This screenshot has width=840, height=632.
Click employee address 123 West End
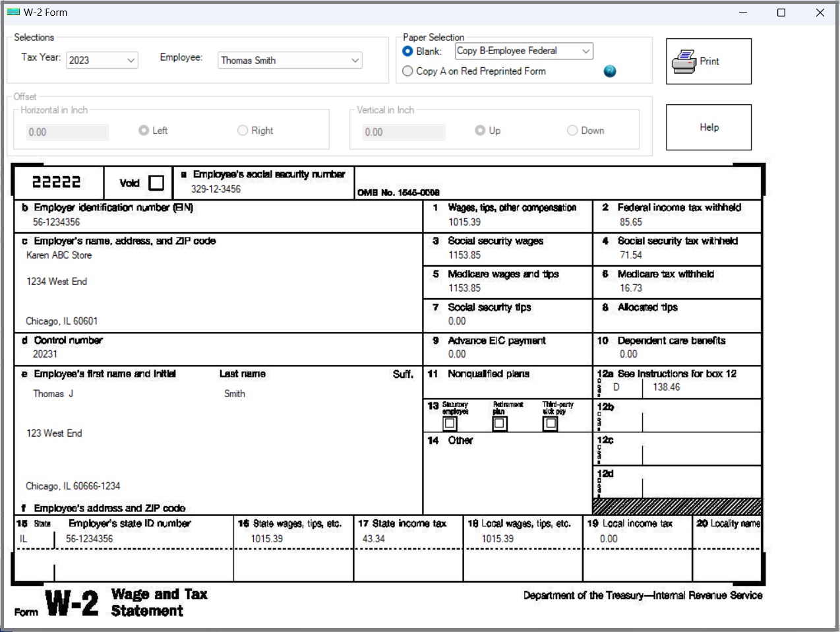click(x=54, y=433)
